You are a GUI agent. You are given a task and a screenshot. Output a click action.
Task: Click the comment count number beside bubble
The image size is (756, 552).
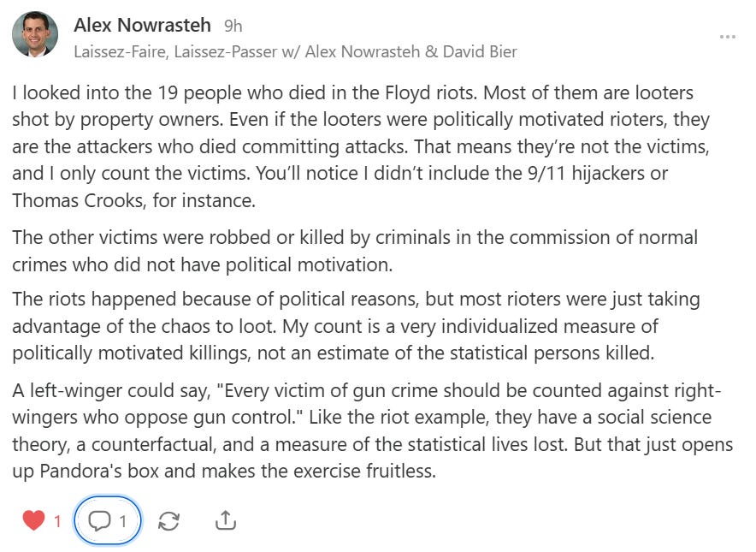tap(123, 520)
